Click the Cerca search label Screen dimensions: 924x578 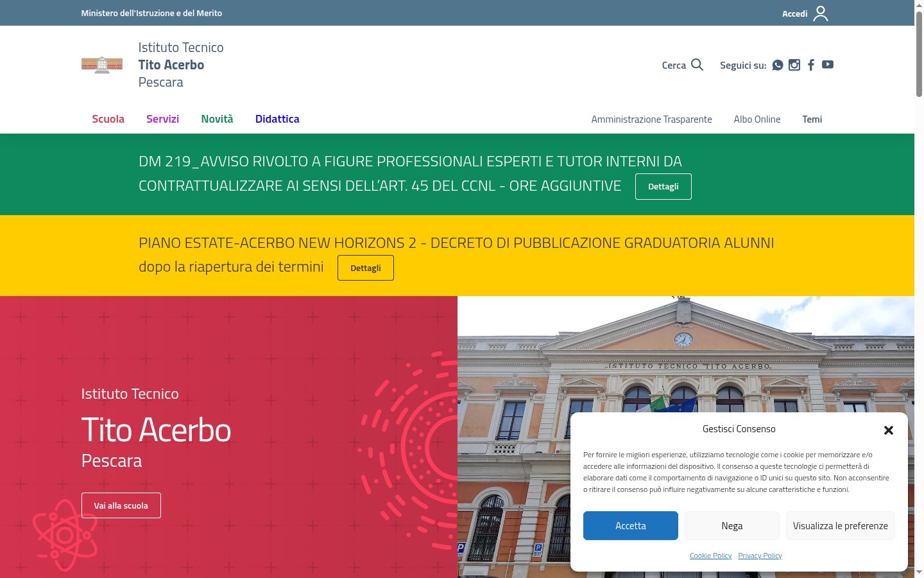point(674,65)
